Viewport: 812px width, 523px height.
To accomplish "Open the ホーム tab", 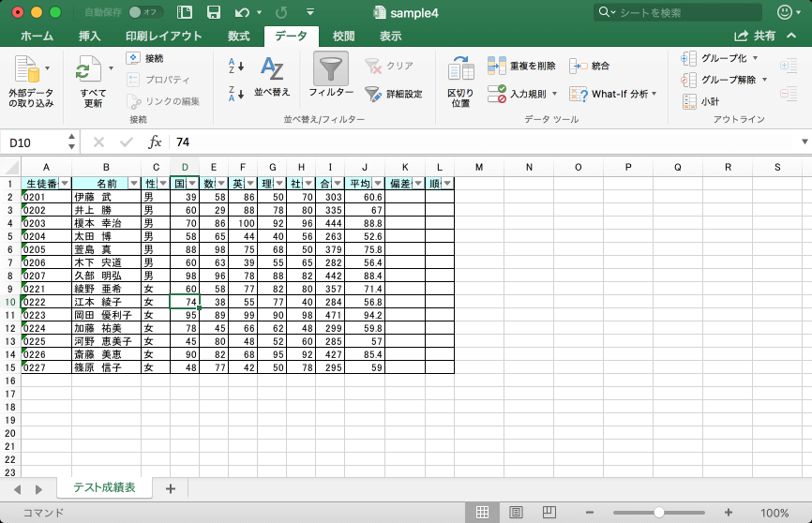I will 37,36.
